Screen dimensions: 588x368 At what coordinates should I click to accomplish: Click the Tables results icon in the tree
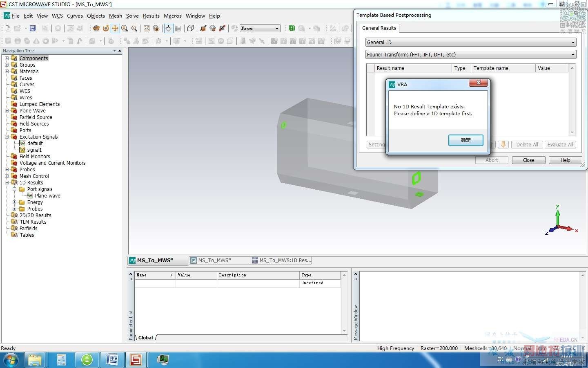pyautogui.click(x=14, y=235)
